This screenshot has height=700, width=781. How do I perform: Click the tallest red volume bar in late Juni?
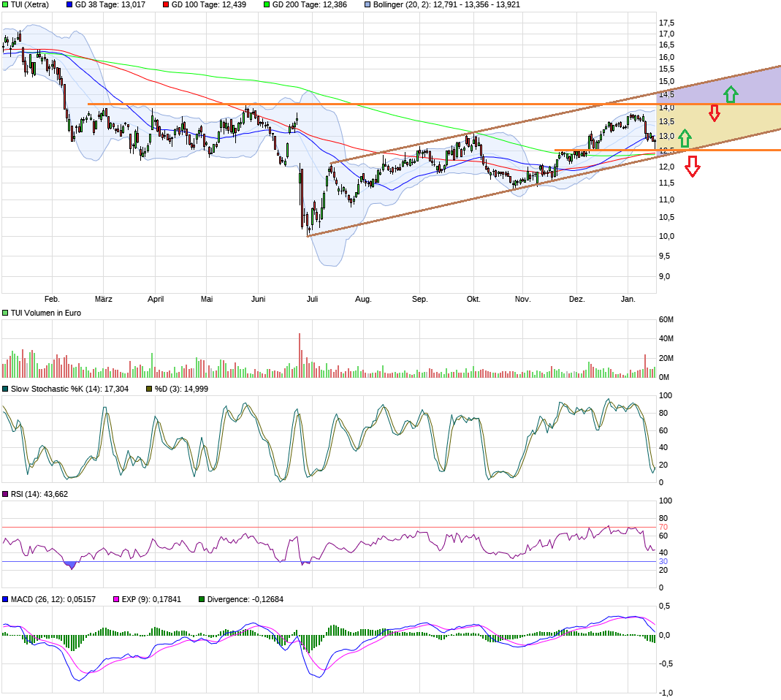300,355
